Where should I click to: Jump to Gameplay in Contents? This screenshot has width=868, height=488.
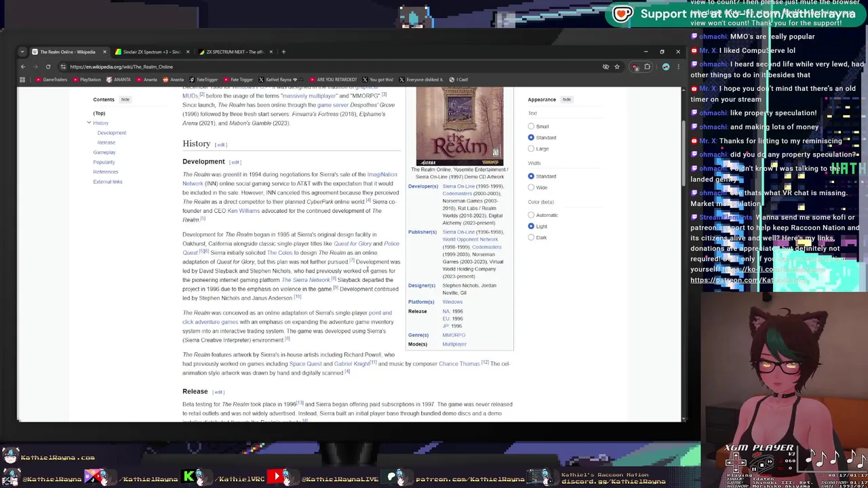(104, 152)
